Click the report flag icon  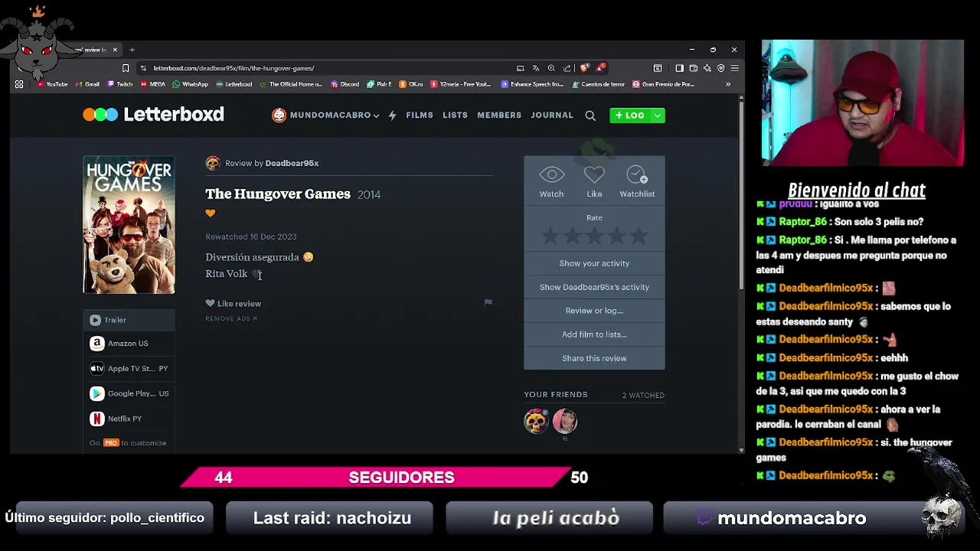coord(488,302)
